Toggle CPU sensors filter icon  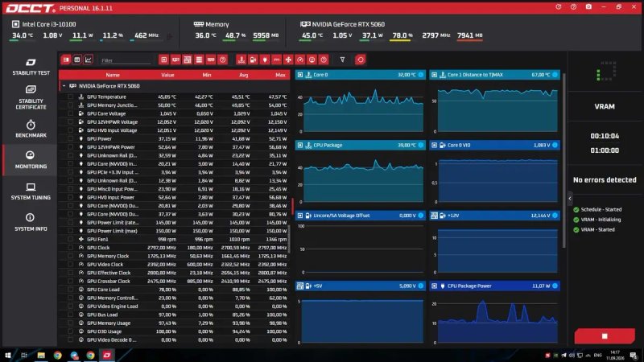164,60
